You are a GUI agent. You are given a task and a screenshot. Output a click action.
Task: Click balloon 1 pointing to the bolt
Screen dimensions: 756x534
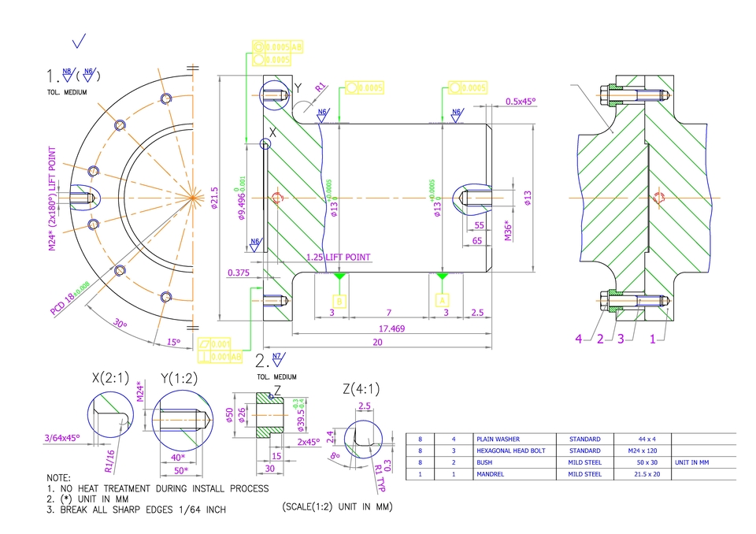(651, 339)
